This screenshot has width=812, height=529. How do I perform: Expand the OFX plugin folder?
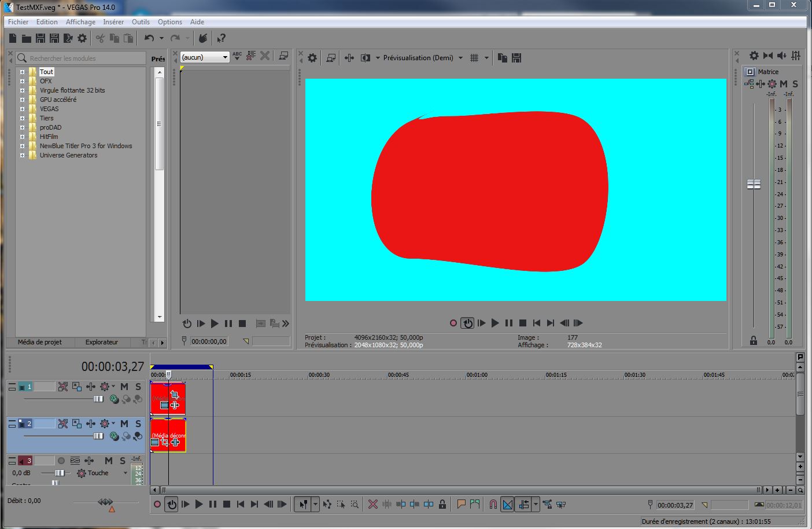click(22, 81)
